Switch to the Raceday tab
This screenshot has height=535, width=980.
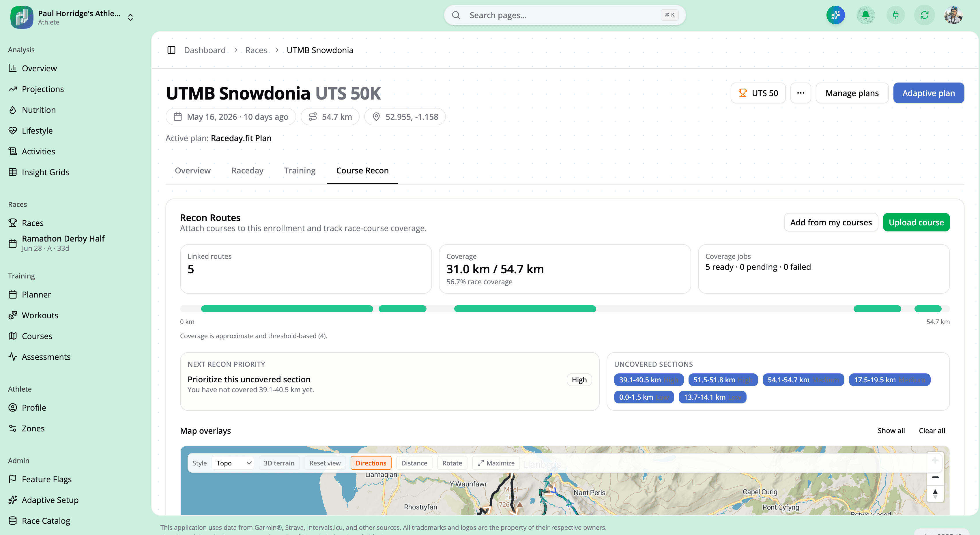tap(247, 171)
